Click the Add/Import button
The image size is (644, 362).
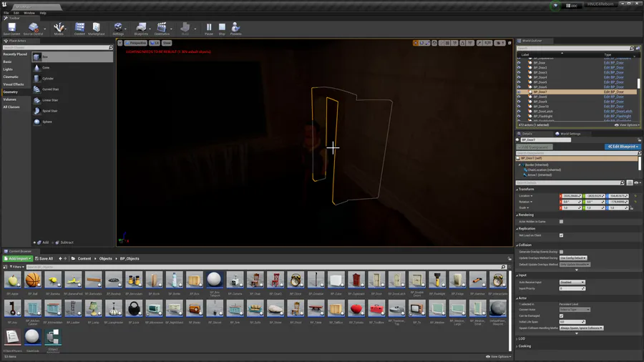(18, 258)
